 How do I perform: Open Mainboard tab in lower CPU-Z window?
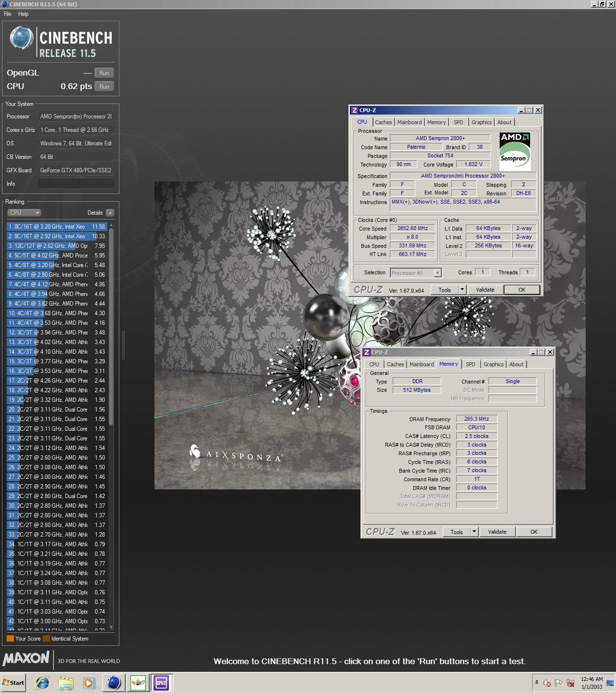coord(422,364)
